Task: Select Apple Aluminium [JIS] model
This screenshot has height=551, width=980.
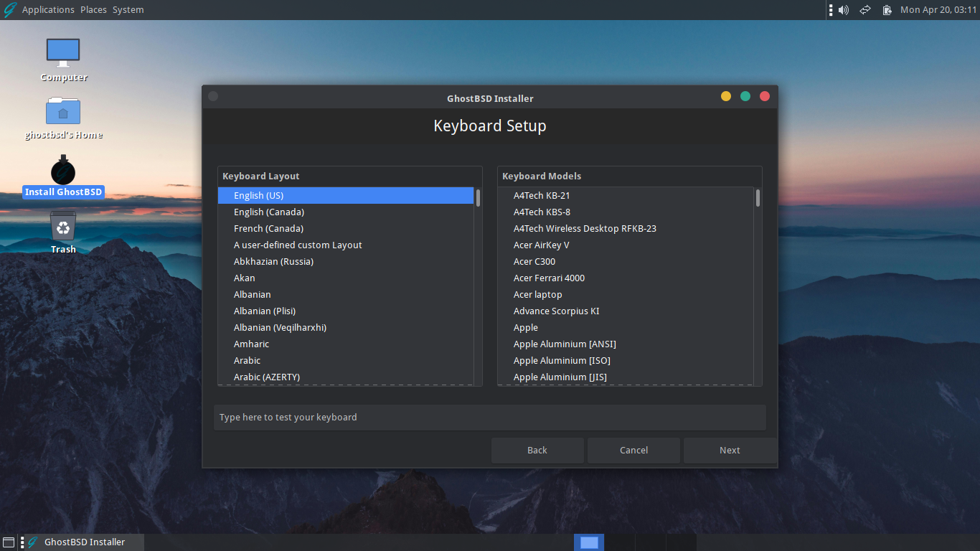Action: tap(626, 377)
